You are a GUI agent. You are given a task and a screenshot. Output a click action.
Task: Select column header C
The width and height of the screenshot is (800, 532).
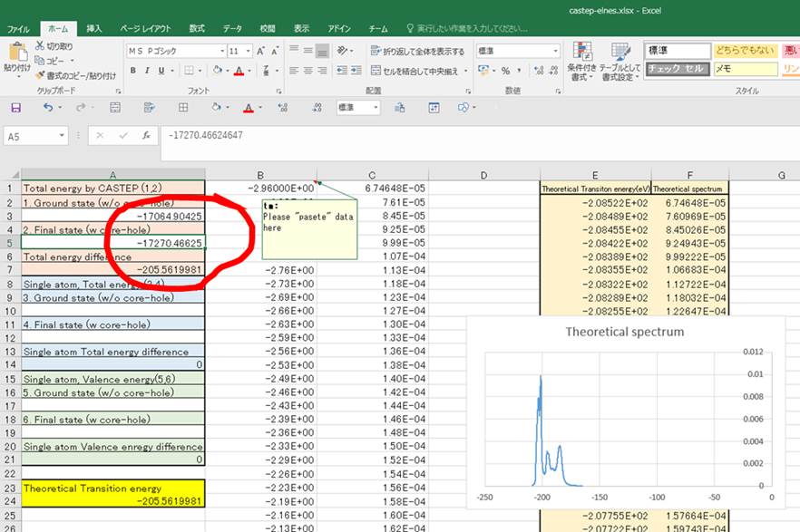click(372, 175)
